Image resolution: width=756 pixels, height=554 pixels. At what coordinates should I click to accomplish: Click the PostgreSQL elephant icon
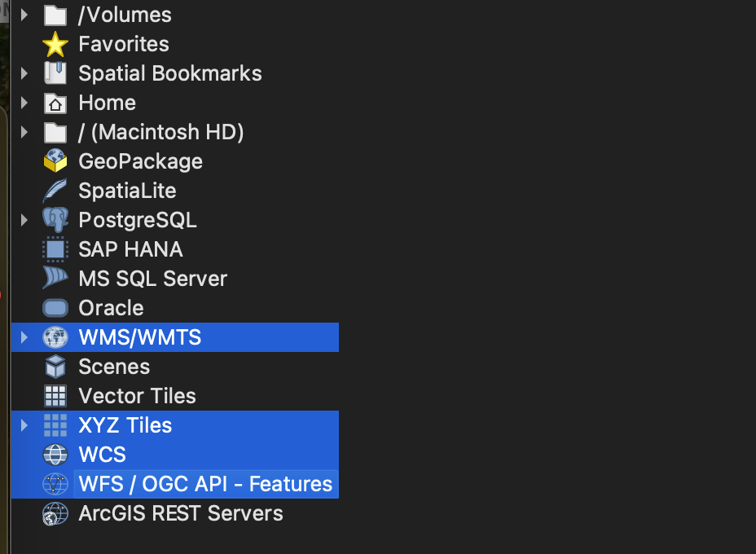pos(55,220)
